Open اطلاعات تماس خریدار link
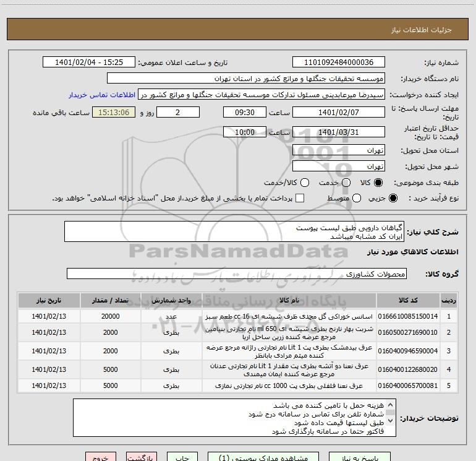The image size is (476, 461). pos(102,95)
